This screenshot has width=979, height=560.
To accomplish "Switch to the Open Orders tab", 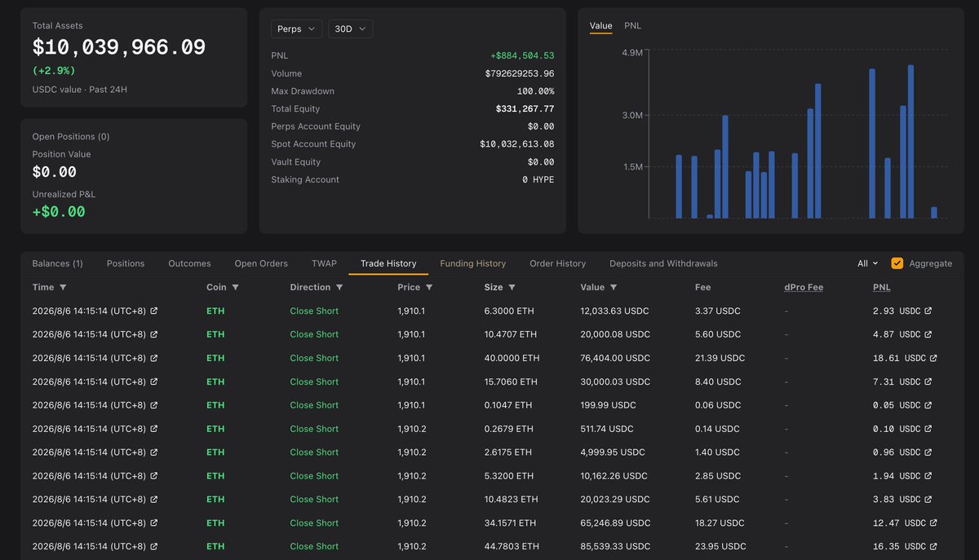I will [x=261, y=263].
